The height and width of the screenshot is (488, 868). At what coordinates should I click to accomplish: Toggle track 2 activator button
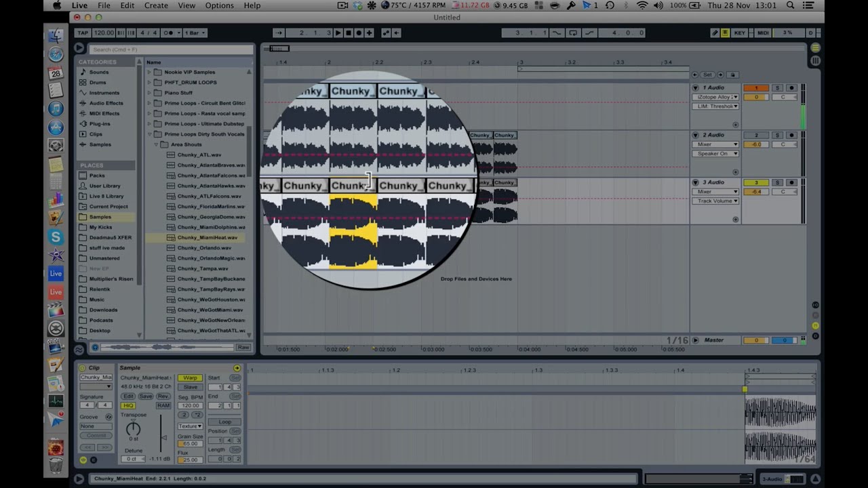[756, 135]
